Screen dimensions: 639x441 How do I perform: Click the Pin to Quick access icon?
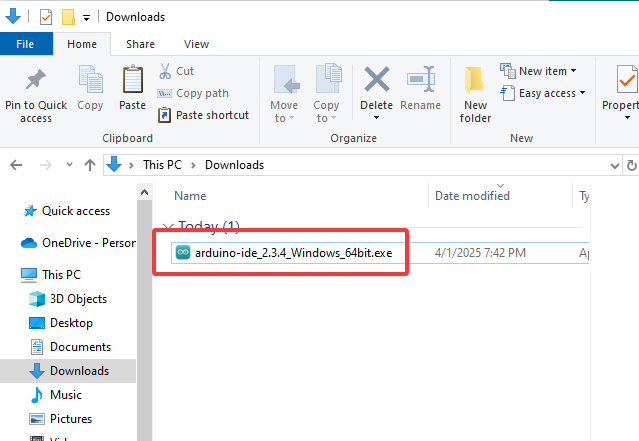pyautogui.click(x=36, y=79)
